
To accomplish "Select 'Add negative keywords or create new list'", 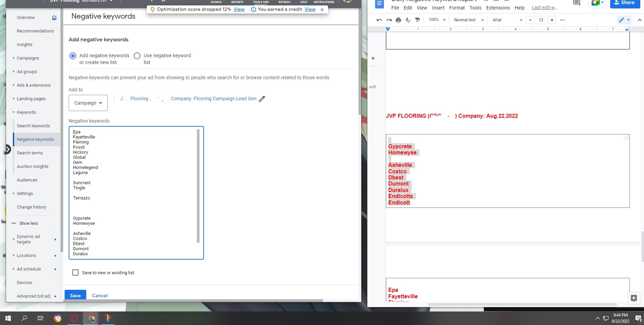I will point(73,56).
